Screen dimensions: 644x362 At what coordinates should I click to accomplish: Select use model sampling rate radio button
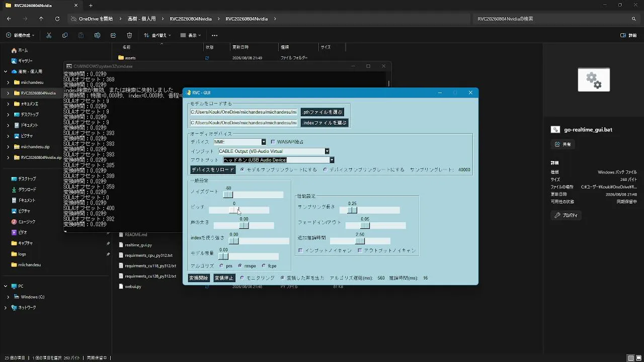coord(243,169)
